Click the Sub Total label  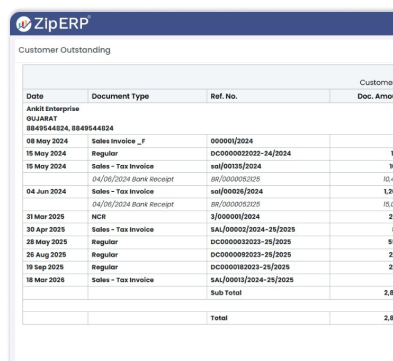[x=226, y=293]
